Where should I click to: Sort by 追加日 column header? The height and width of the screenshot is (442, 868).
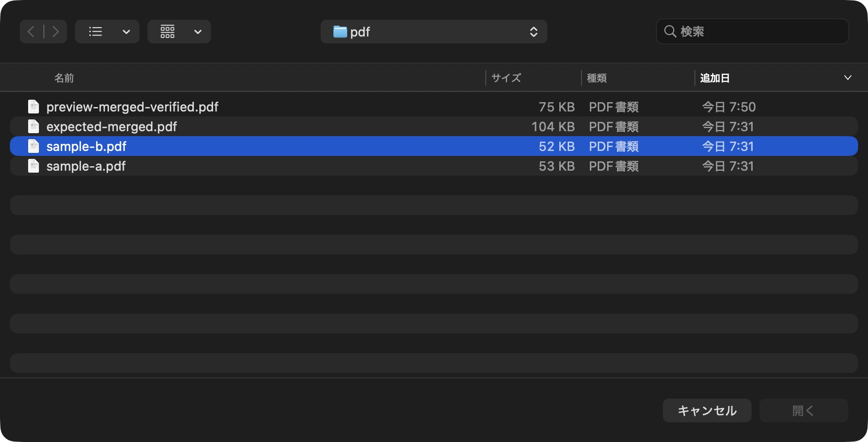(715, 78)
